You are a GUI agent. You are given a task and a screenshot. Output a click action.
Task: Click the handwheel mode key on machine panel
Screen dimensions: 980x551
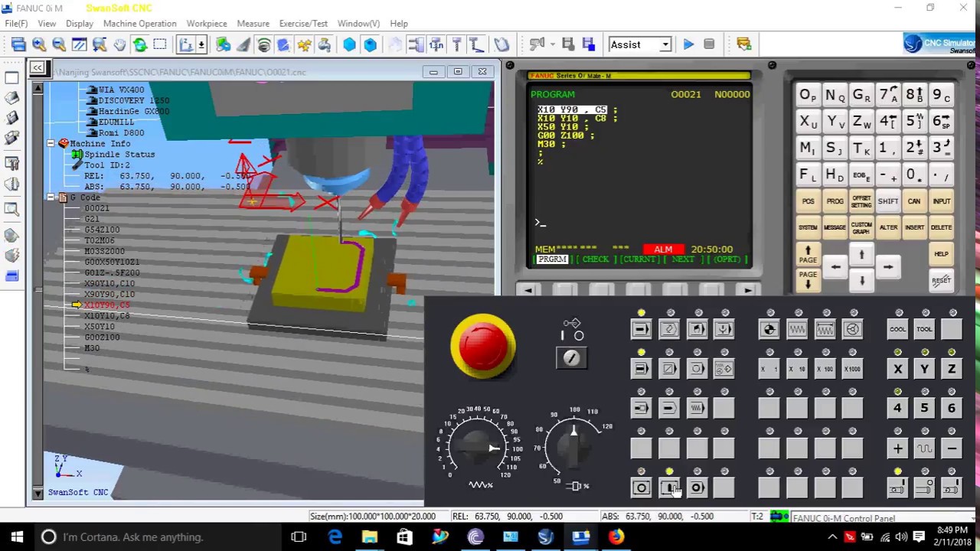tap(852, 329)
